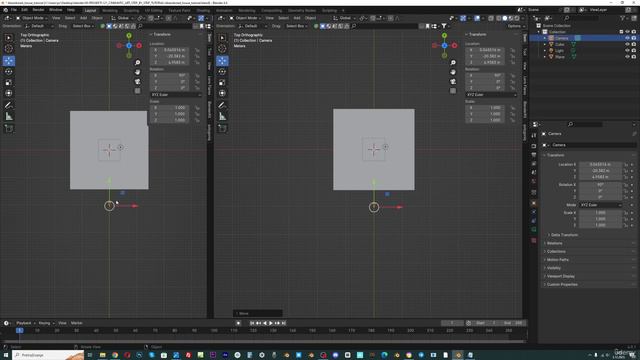Screen dimensions: 640x360
Task: Open the Window menu
Action: click(x=56, y=10)
